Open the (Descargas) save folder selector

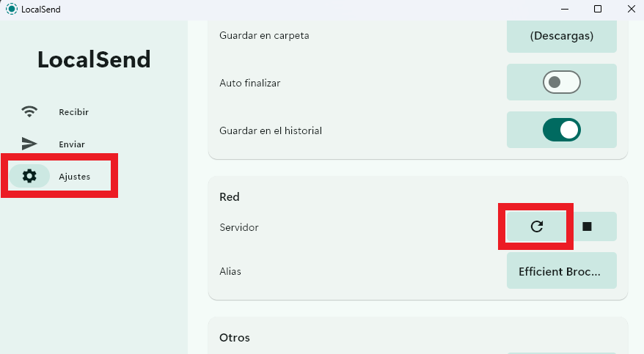[561, 36]
